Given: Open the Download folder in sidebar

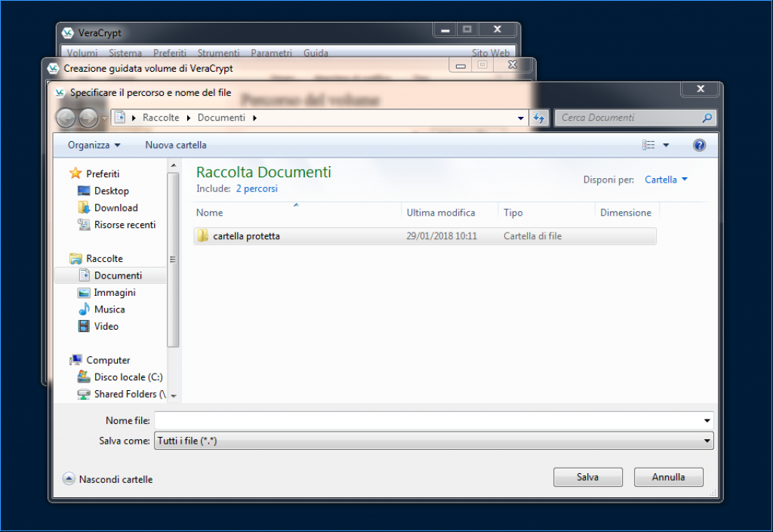Looking at the screenshot, I should [x=115, y=208].
